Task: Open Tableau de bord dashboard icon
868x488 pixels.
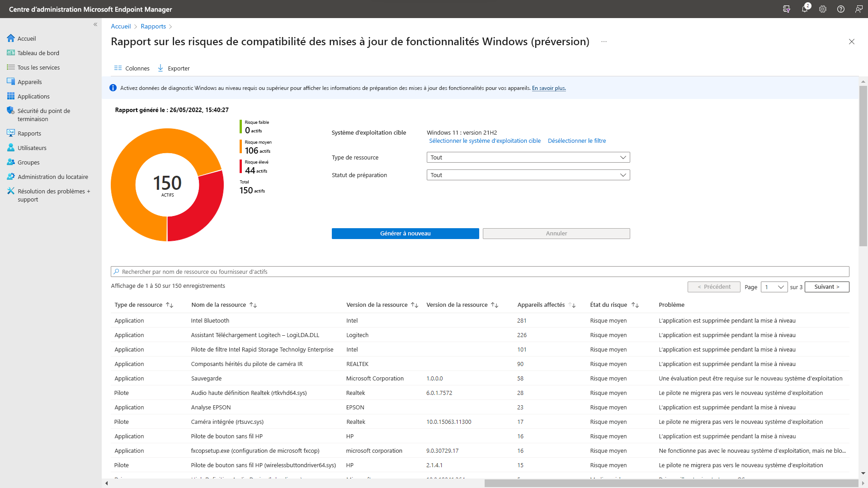Action: click(x=11, y=53)
